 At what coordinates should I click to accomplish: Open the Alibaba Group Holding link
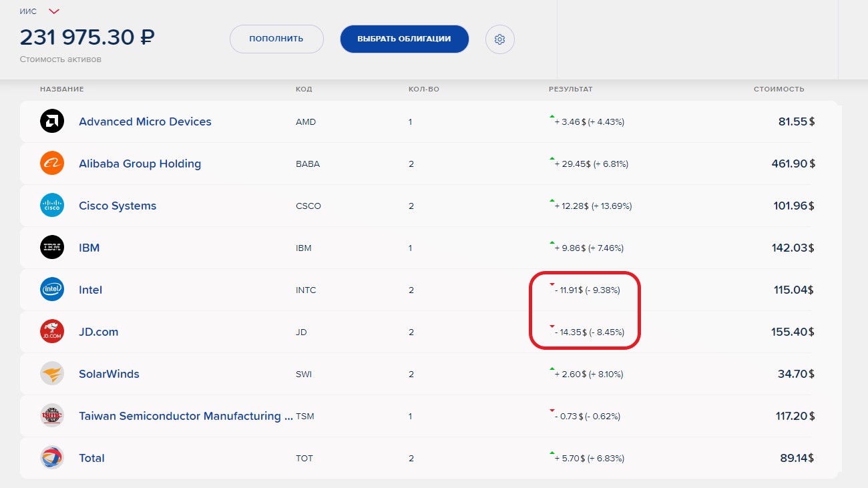tap(140, 164)
